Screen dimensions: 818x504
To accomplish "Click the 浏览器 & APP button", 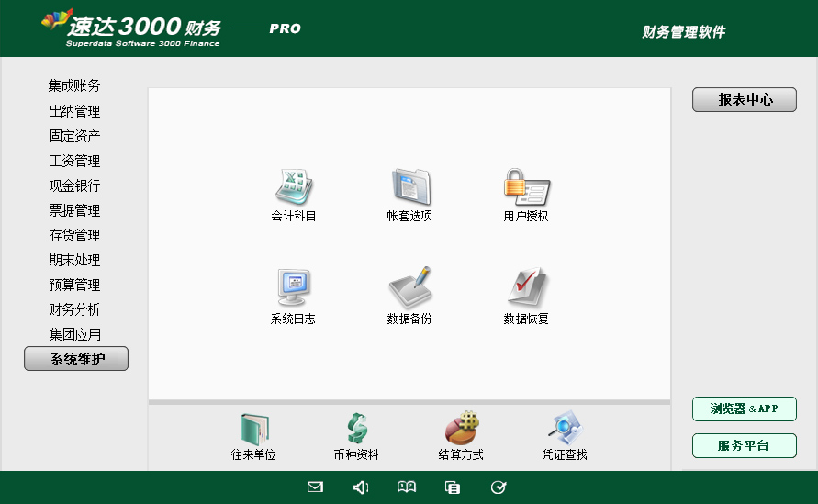I will (745, 409).
